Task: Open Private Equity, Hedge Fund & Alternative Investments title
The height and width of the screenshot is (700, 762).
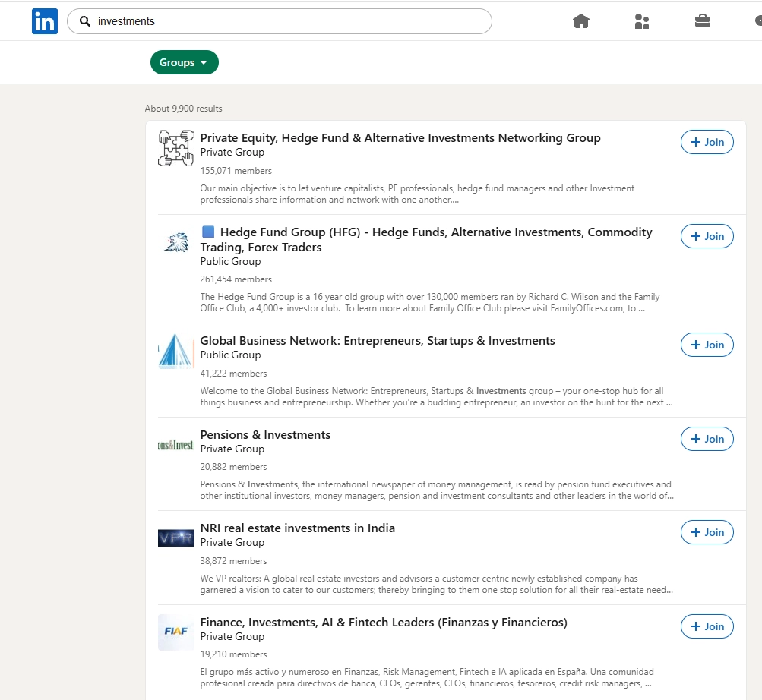Action: coord(400,138)
